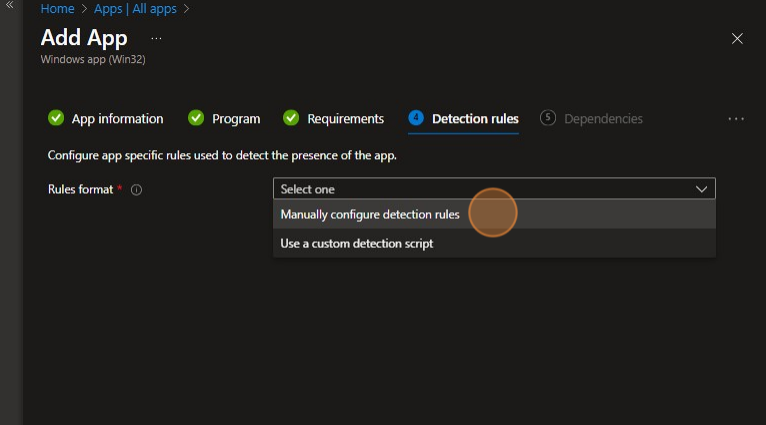Switch to the Program tab
766x425 pixels.
[236, 119]
